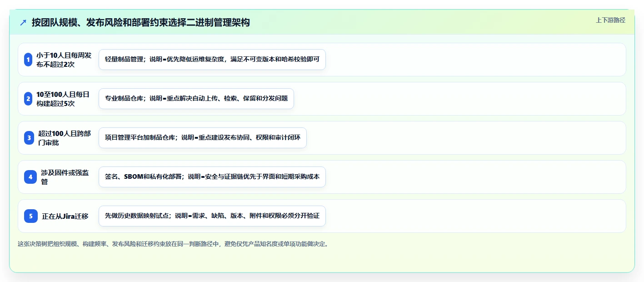Screen dimensions: 644x282
Task: Click the number 1 step badge
Action: 28,60
